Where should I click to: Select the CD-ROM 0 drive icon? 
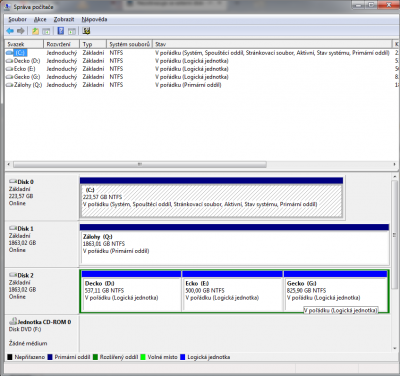[x=13, y=321]
